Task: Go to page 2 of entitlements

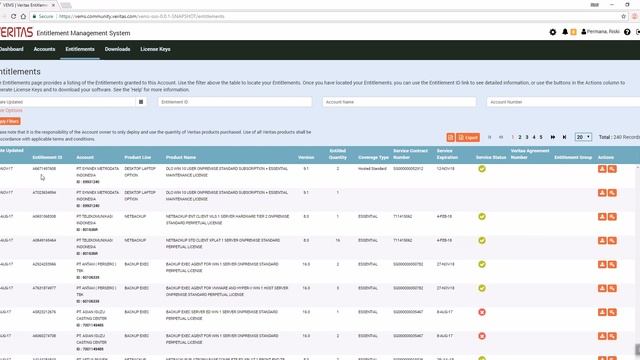Action: pyautogui.click(x=520, y=137)
